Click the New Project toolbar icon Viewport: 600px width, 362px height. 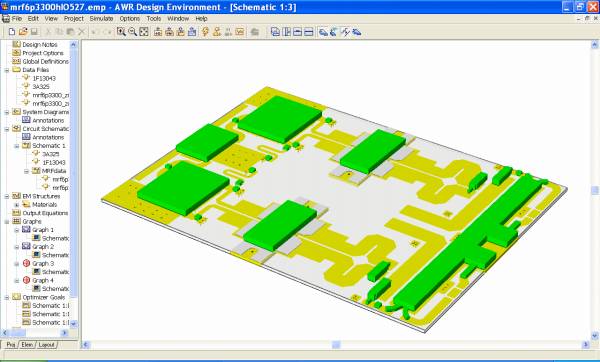pos(12,32)
